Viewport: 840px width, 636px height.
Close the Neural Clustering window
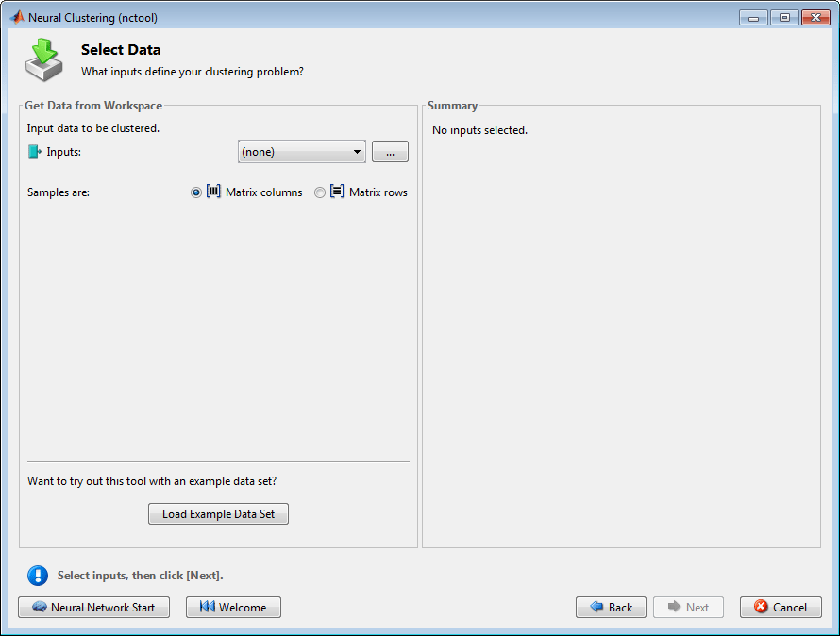coord(815,18)
